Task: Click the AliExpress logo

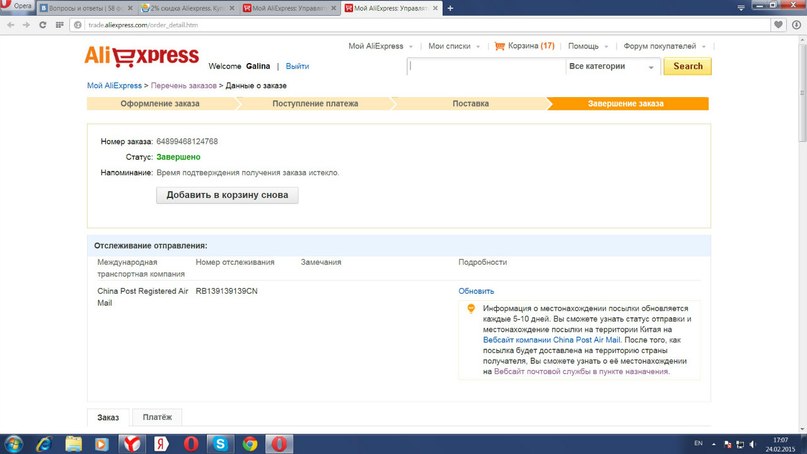Action: [142, 56]
